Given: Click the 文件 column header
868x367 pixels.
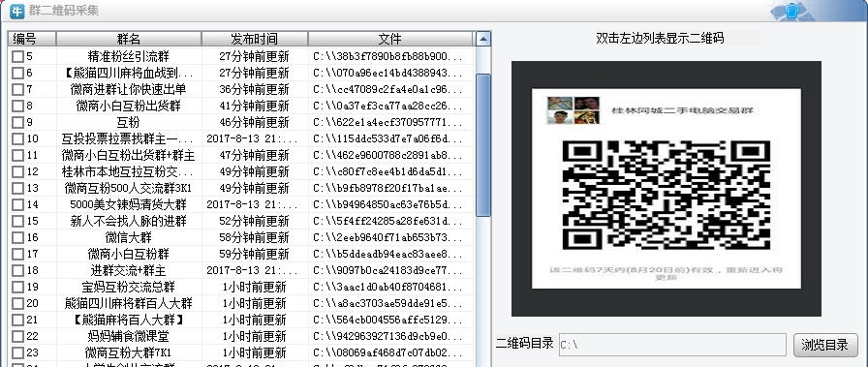Looking at the screenshot, I should coord(390,39).
